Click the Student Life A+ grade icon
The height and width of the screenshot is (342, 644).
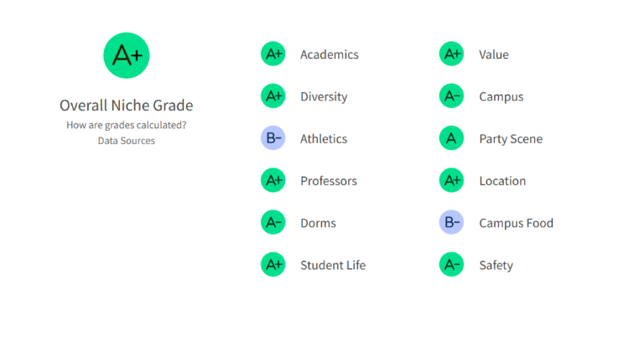click(273, 265)
